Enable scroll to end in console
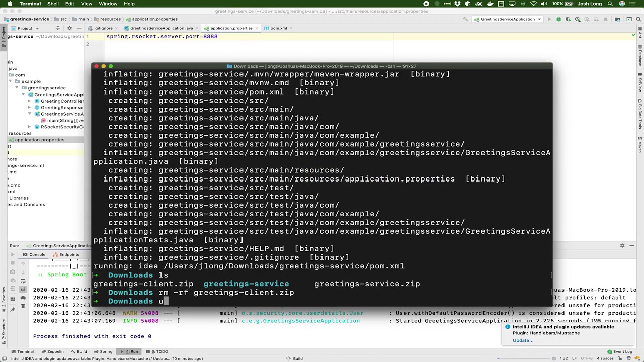Viewport: 644px width, 362px height. tap(23, 289)
